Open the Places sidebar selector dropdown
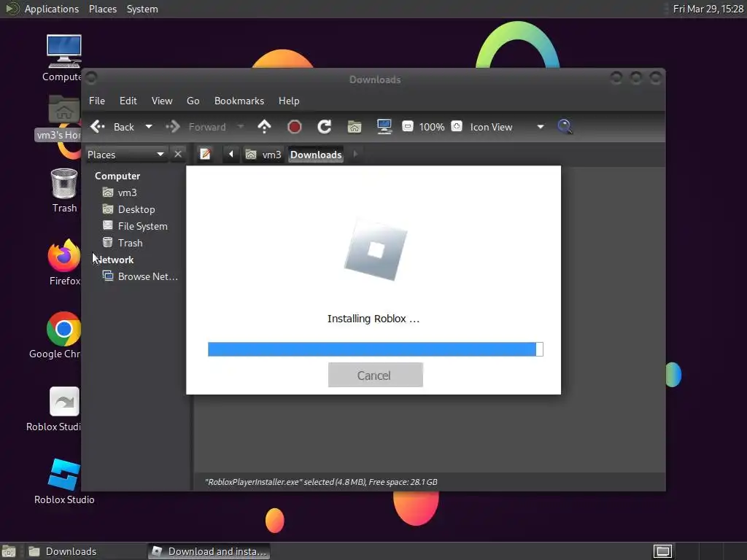 click(125, 155)
